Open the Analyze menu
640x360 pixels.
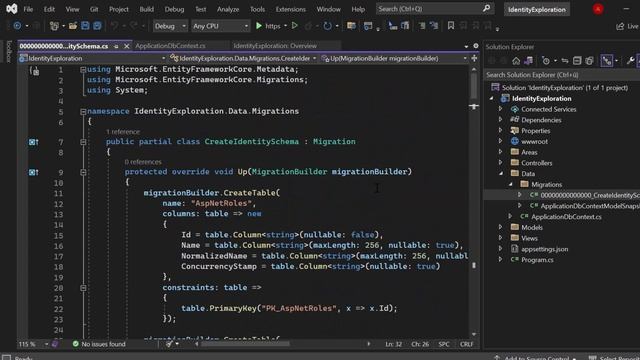[x=228, y=9]
